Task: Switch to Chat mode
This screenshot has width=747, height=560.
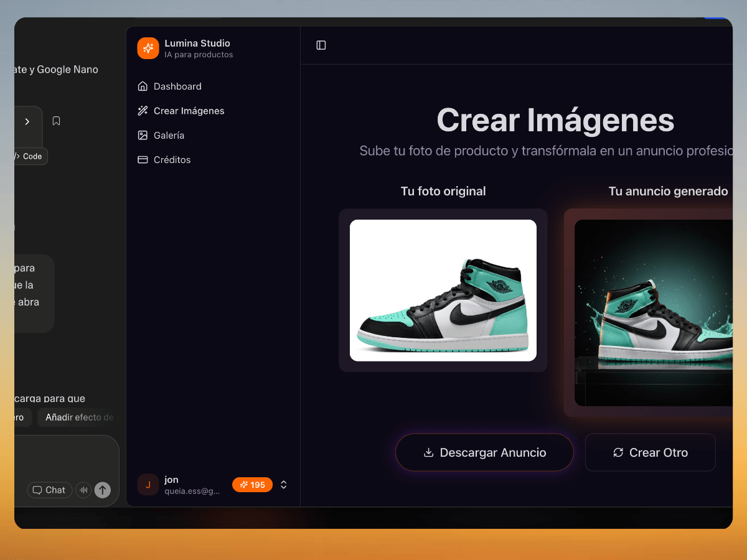Action: point(49,490)
